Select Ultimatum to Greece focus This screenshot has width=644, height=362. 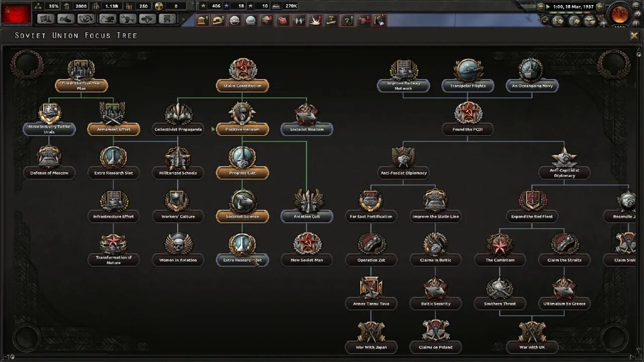point(565,294)
